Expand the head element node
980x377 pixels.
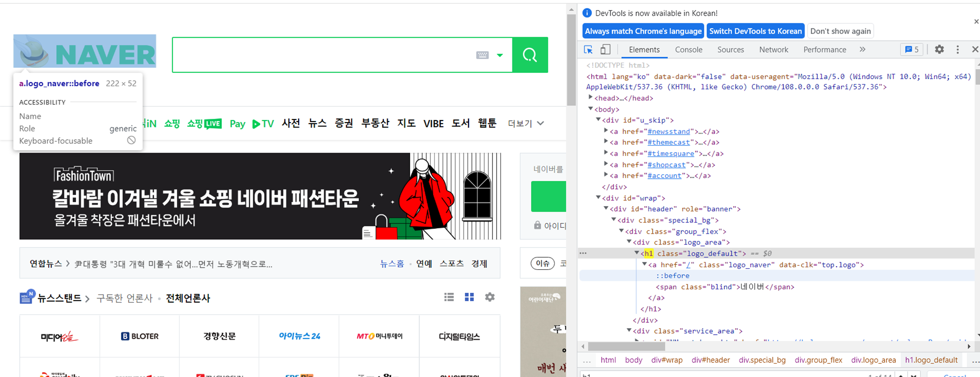point(590,98)
